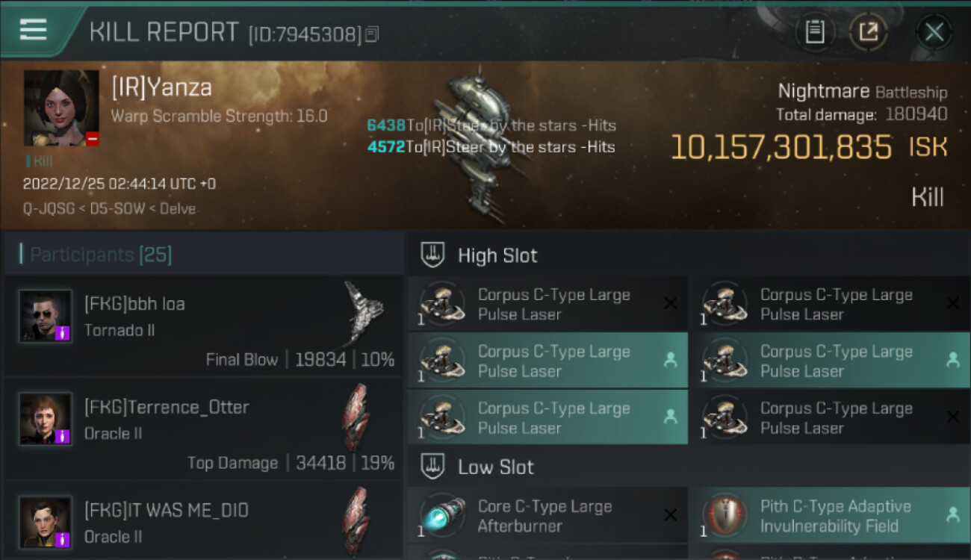
Task: Open the bbh loa pilot portrait
Action: tap(46, 316)
